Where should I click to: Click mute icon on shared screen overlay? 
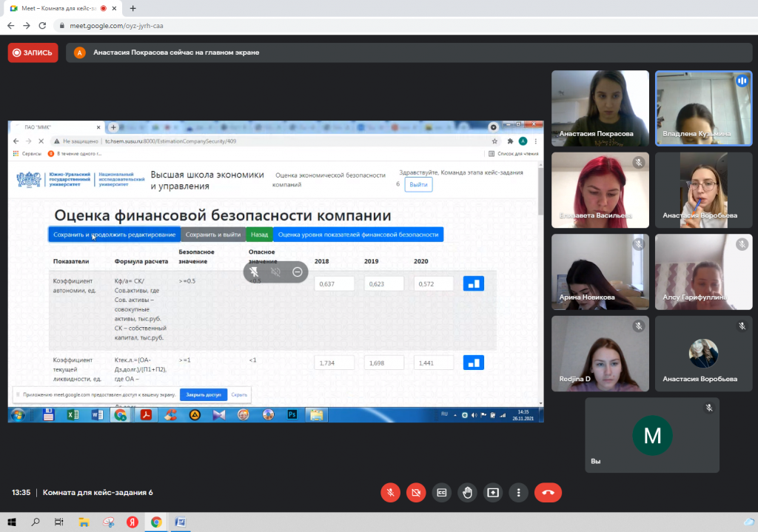275,272
